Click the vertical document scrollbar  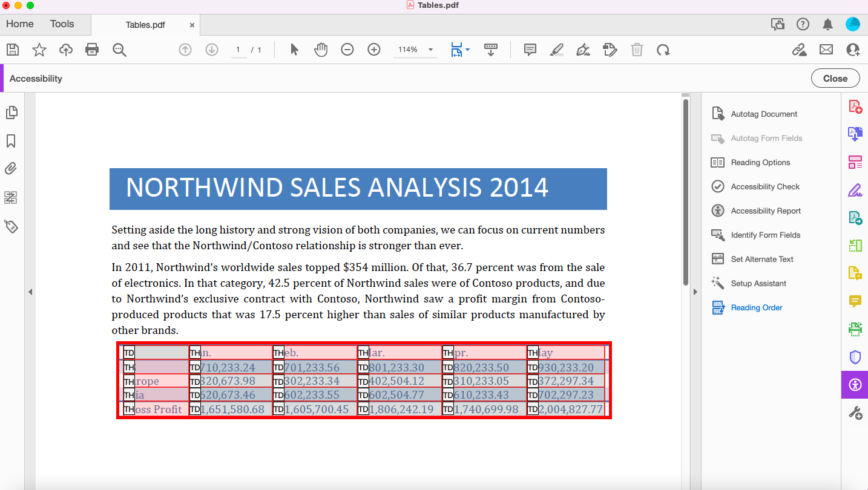click(x=686, y=192)
